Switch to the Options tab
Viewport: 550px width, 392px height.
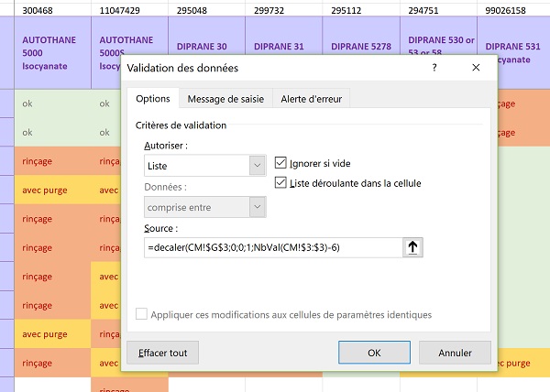[x=153, y=99]
